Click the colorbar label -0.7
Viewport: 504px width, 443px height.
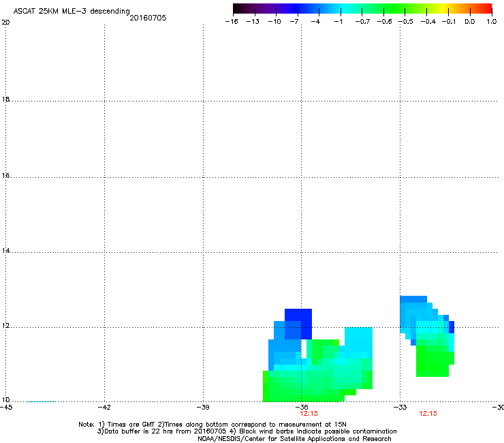coord(362,22)
